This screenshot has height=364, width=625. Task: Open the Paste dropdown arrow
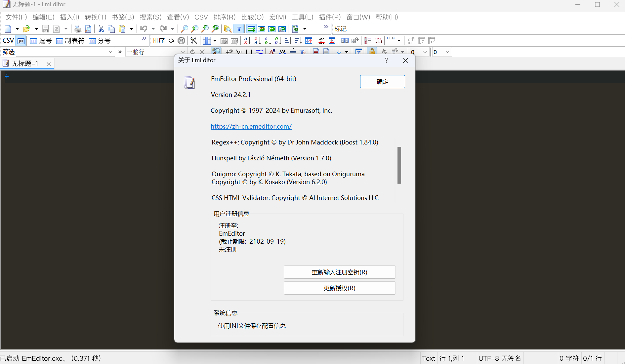pyautogui.click(x=131, y=29)
